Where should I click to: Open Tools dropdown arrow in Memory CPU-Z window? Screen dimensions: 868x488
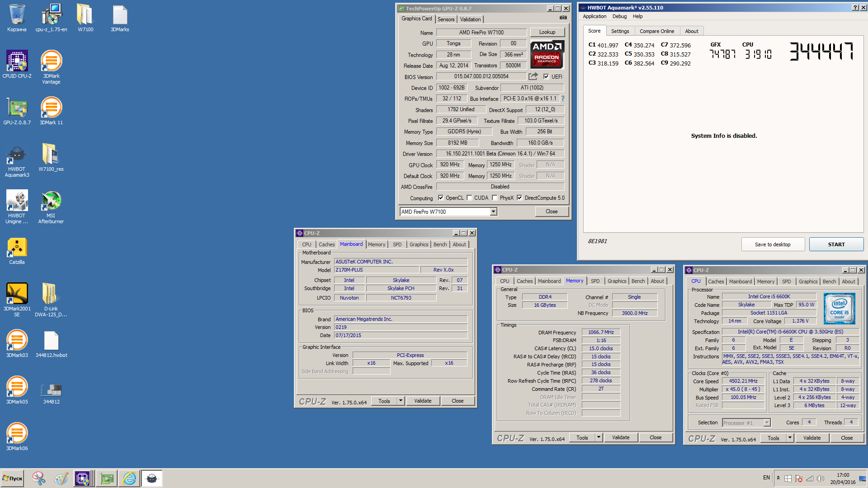pos(599,437)
